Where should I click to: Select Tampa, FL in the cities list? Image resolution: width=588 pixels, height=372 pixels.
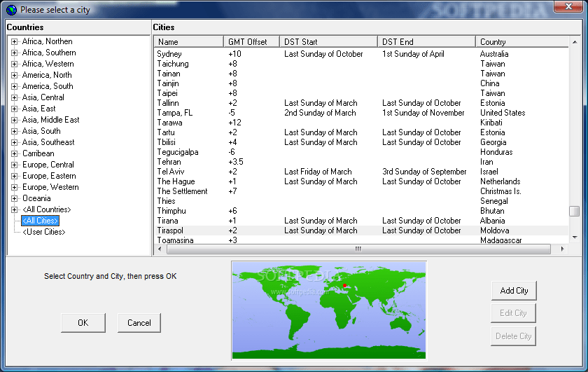coord(175,113)
